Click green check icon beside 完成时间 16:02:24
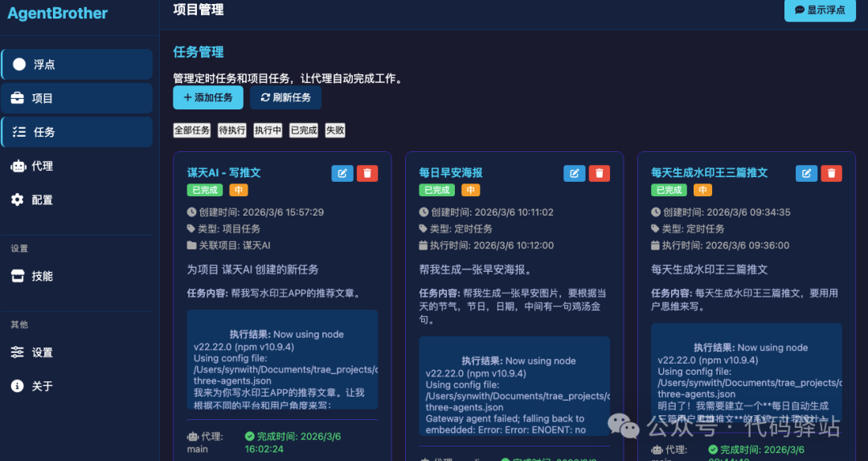The width and height of the screenshot is (868, 461). pos(250,436)
